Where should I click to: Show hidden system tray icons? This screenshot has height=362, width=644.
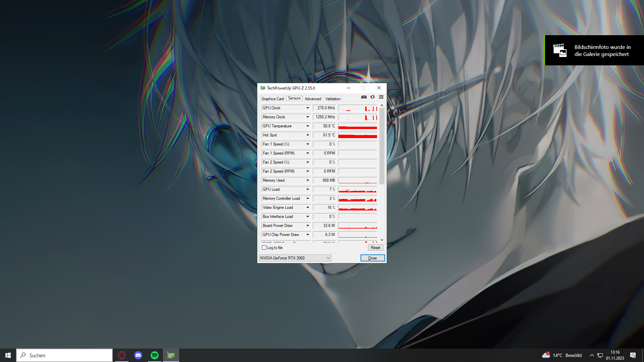click(592, 355)
